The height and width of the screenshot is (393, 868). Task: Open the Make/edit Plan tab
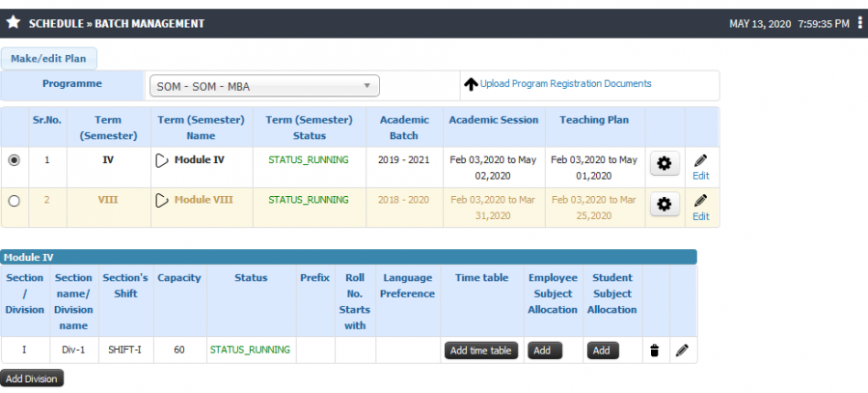point(49,59)
